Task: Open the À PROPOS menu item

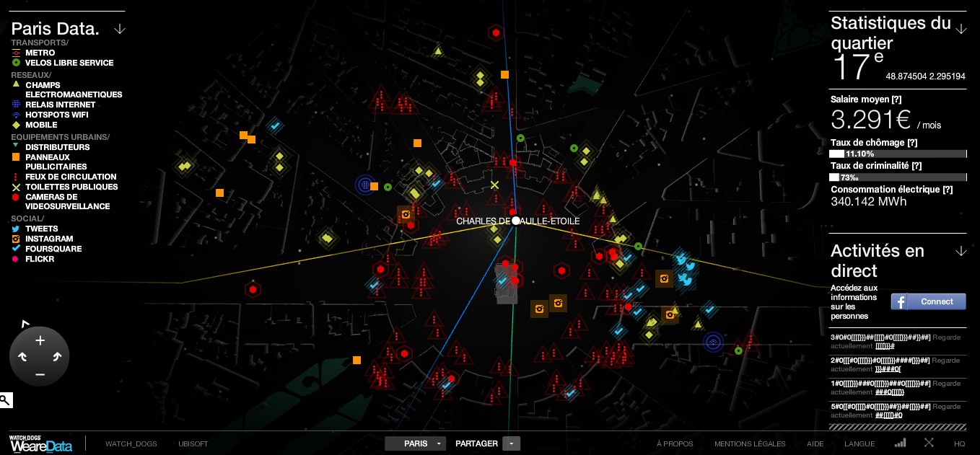Action: (675, 444)
